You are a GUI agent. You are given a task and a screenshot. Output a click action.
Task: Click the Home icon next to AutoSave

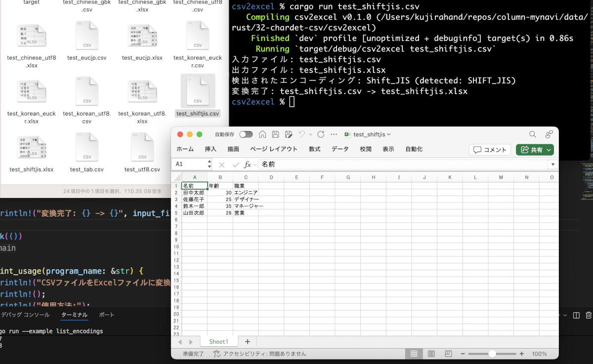(x=263, y=134)
